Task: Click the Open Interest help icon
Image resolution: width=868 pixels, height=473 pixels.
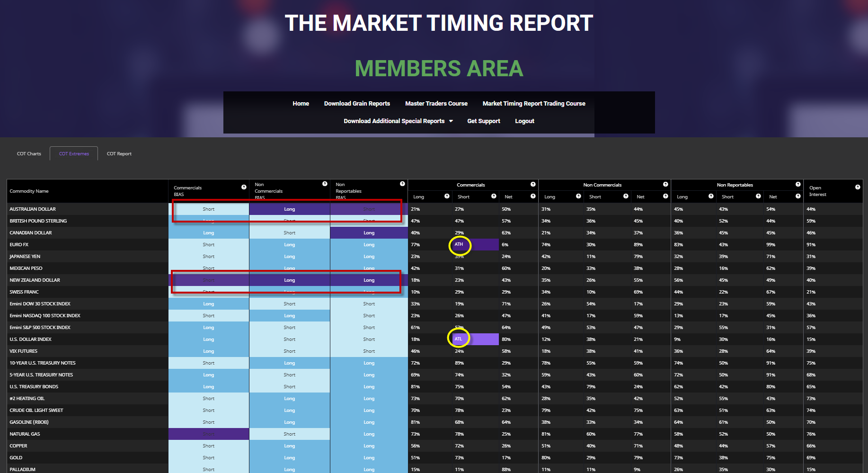Action: click(858, 187)
